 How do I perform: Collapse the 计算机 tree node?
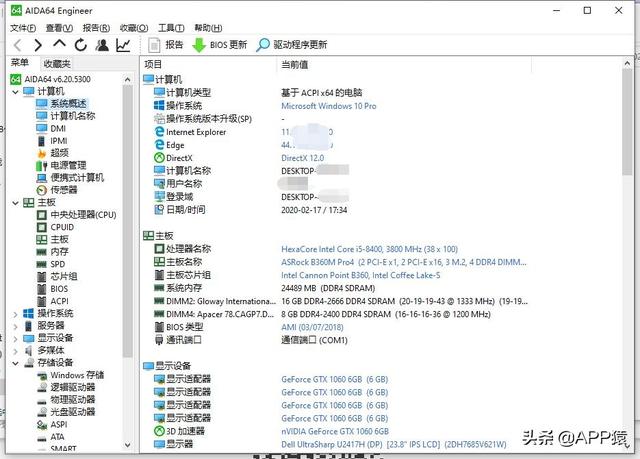tap(16, 92)
